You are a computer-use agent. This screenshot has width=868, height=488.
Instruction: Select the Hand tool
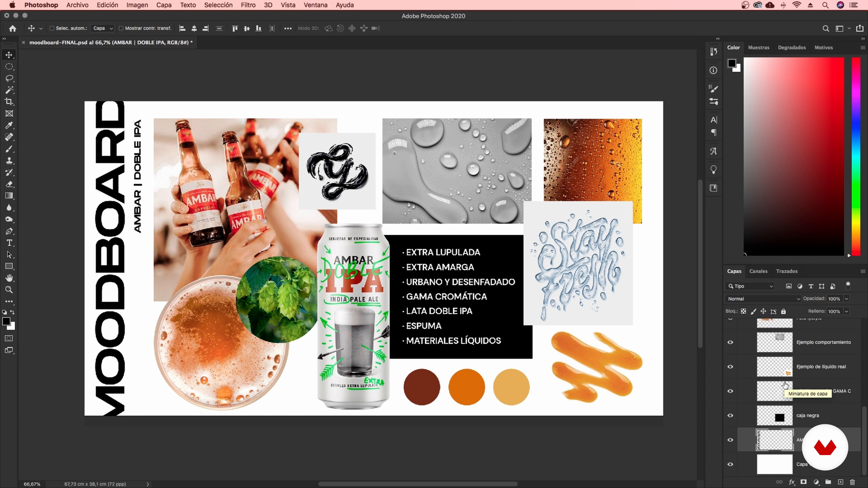pos(9,278)
